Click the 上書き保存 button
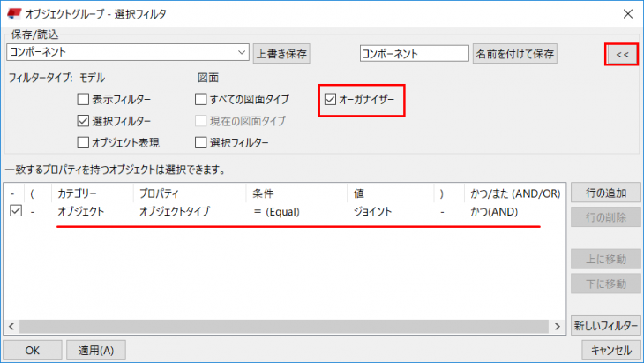This screenshot has height=363, width=644. point(281,54)
